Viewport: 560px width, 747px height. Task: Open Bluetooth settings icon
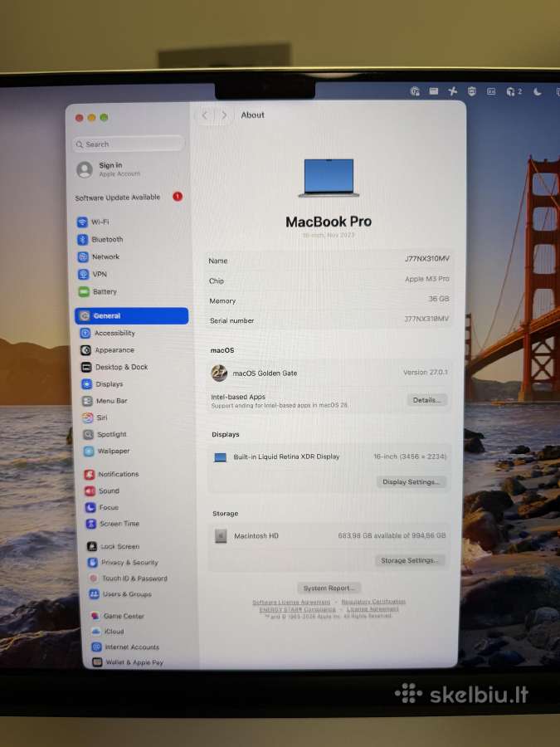coord(83,240)
